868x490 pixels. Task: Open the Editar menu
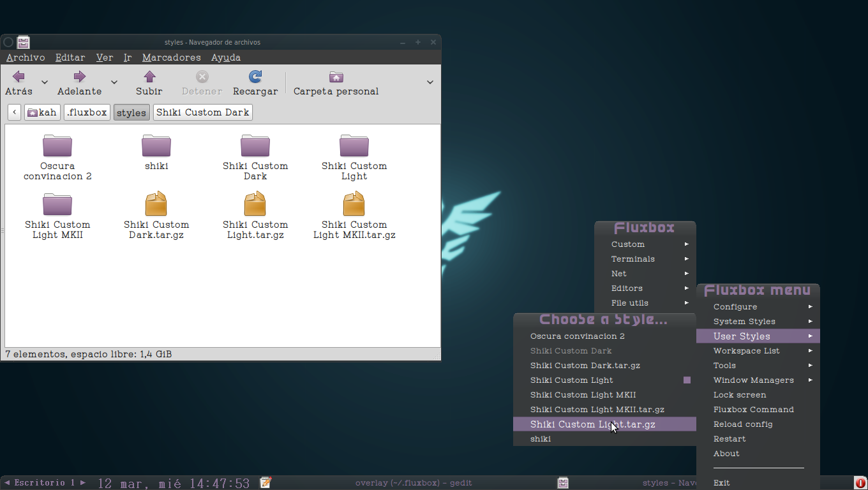(70, 57)
